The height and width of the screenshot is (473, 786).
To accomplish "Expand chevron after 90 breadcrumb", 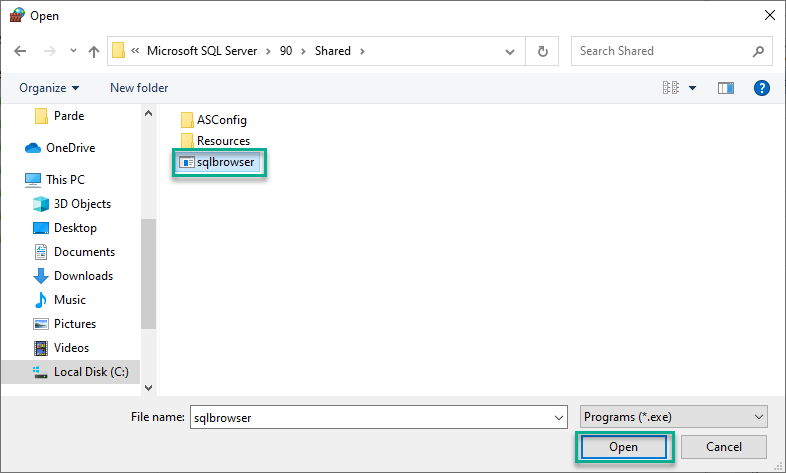I will (x=303, y=51).
